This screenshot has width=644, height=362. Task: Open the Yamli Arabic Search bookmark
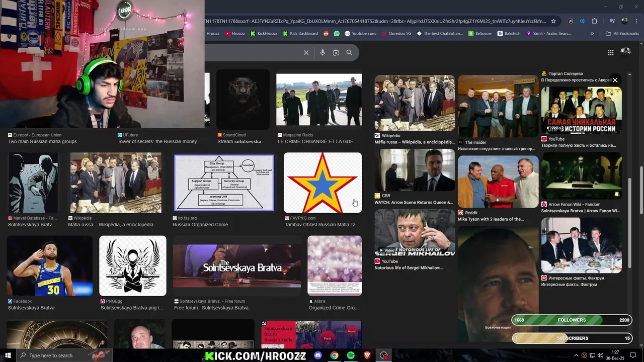coord(549,34)
